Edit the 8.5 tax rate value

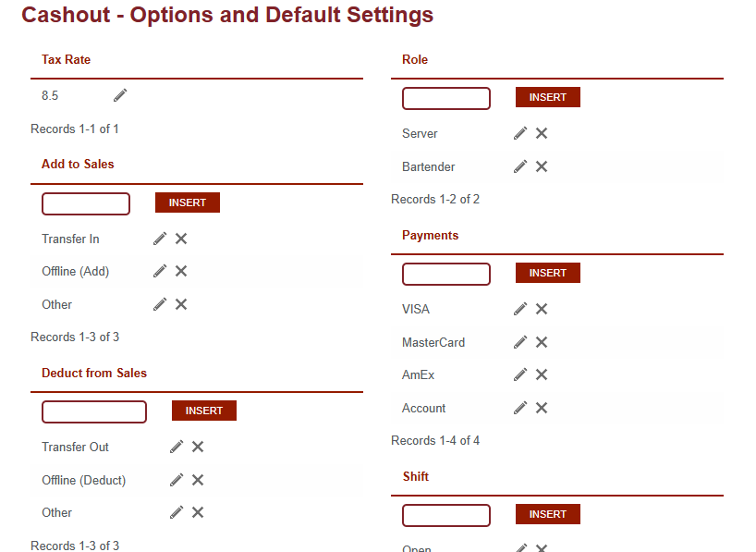[120, 95]
